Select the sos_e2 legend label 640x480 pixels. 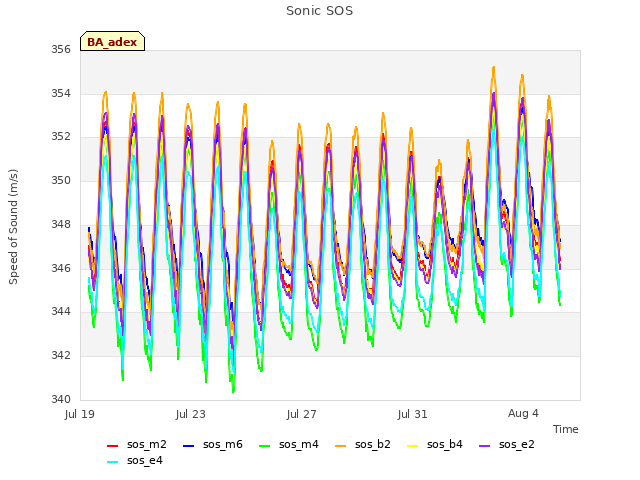tap(516, 444)
